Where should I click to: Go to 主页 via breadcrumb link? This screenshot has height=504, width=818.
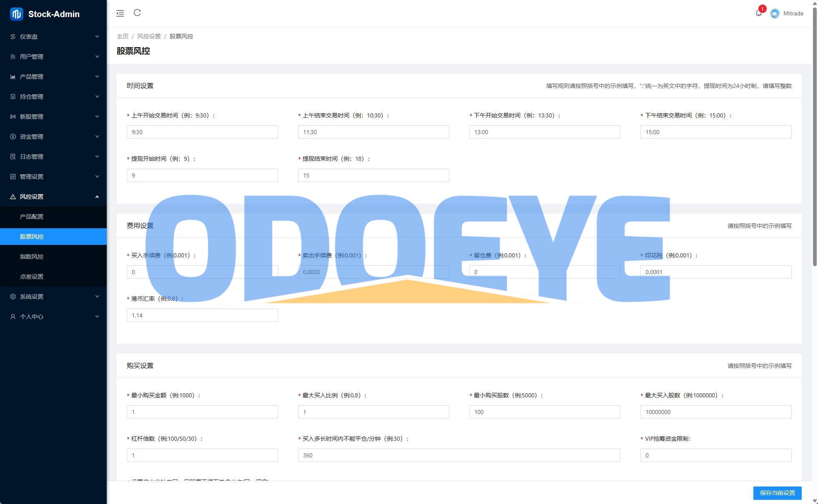123,36
